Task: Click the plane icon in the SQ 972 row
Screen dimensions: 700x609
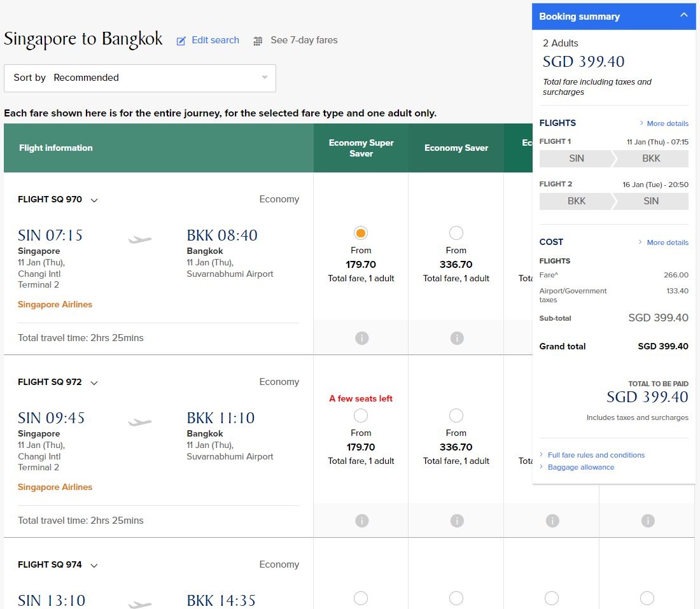Action: (140, 422)
